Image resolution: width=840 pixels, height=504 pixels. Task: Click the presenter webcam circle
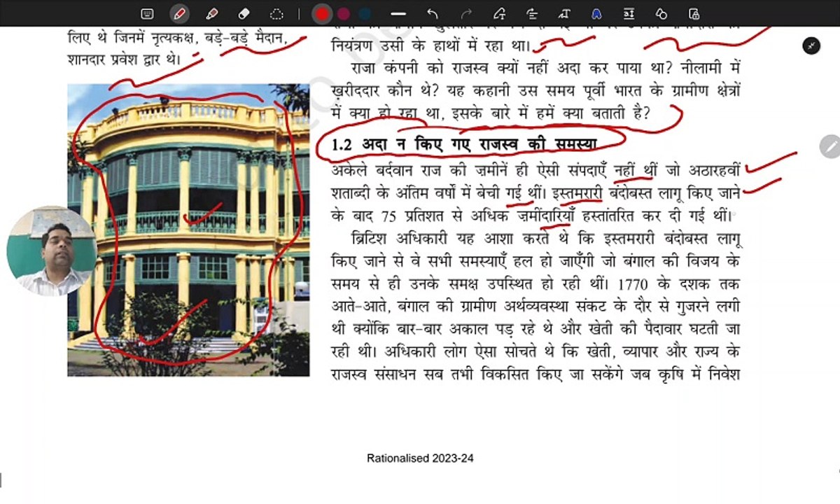pos(52,251)
